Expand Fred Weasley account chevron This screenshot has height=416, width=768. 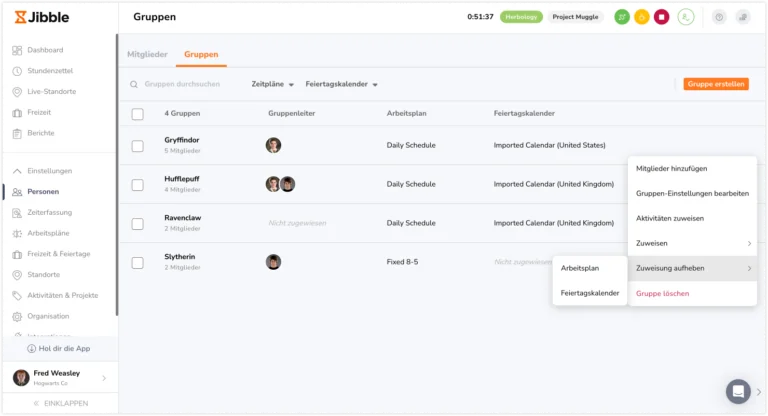pyautogui.click(x=104, y=378)
